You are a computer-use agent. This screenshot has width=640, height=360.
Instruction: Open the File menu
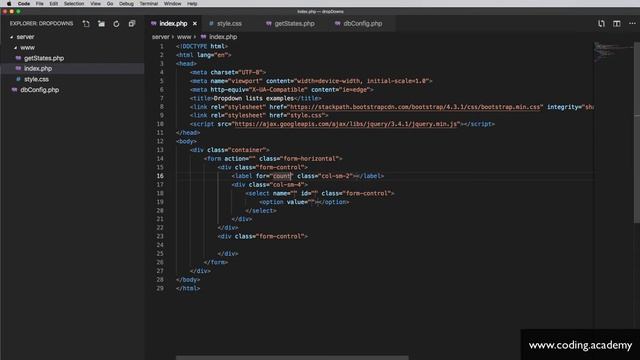39,3
